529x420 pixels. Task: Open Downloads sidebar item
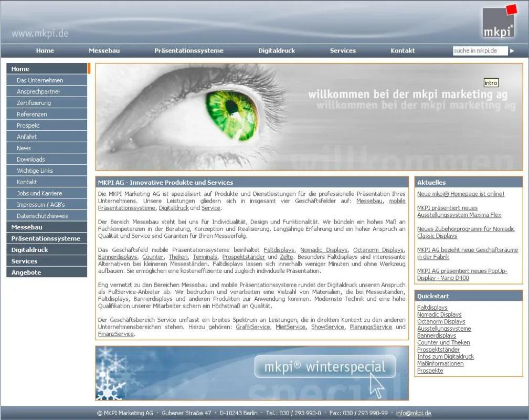pos(47,160)
